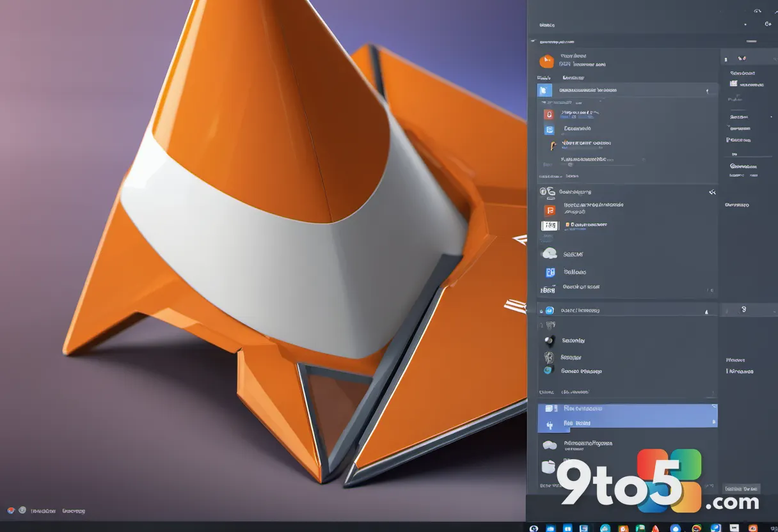Click the black sphere icon in the third section

click(x=548, y=341)
